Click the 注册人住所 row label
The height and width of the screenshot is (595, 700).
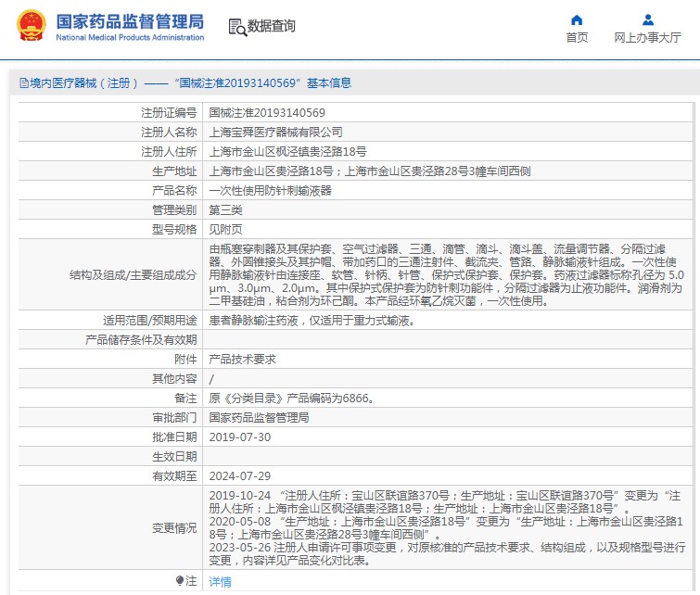coord(169,152)
